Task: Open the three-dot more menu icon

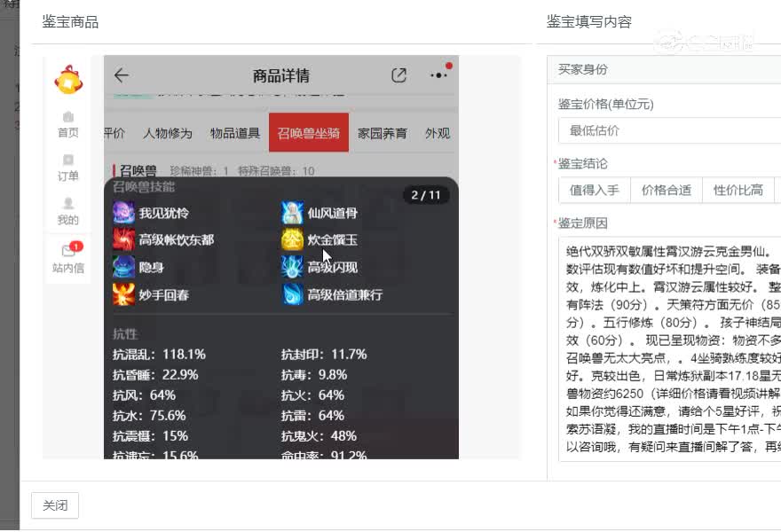Action: tap(438, 75)
